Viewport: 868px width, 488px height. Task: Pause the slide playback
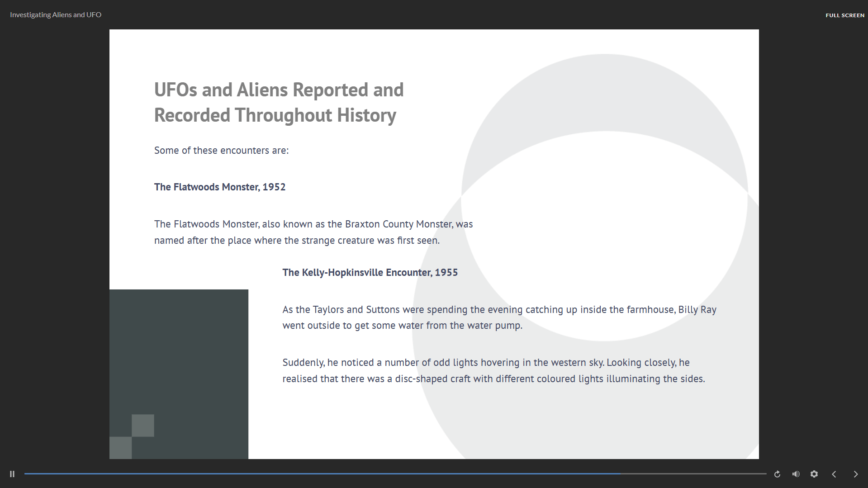tap(12, 474)
